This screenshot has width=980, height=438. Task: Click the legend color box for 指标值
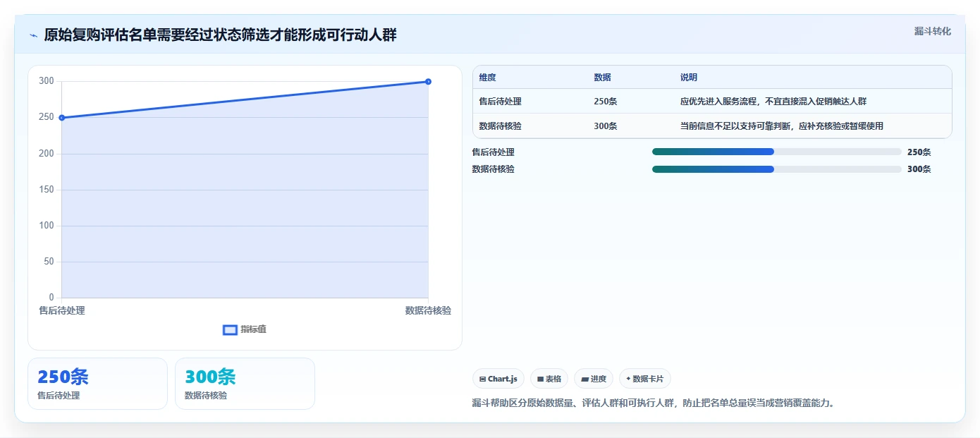230,330
